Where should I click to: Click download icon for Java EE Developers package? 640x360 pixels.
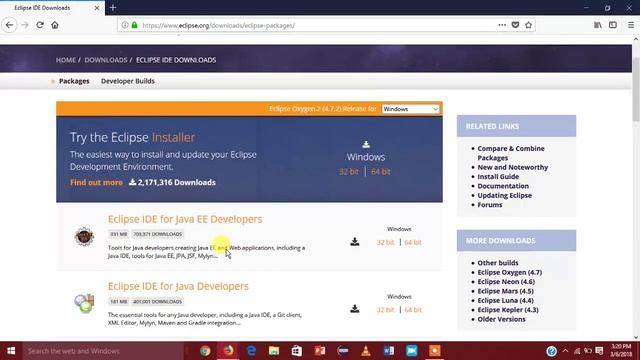point(355,242)
